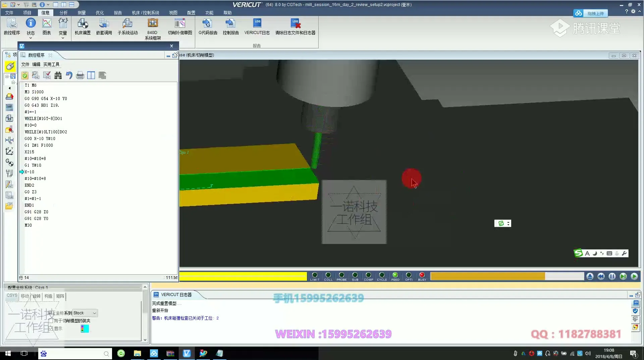
Task: Switch to the 旋转 tab
Action: (37, 296)
